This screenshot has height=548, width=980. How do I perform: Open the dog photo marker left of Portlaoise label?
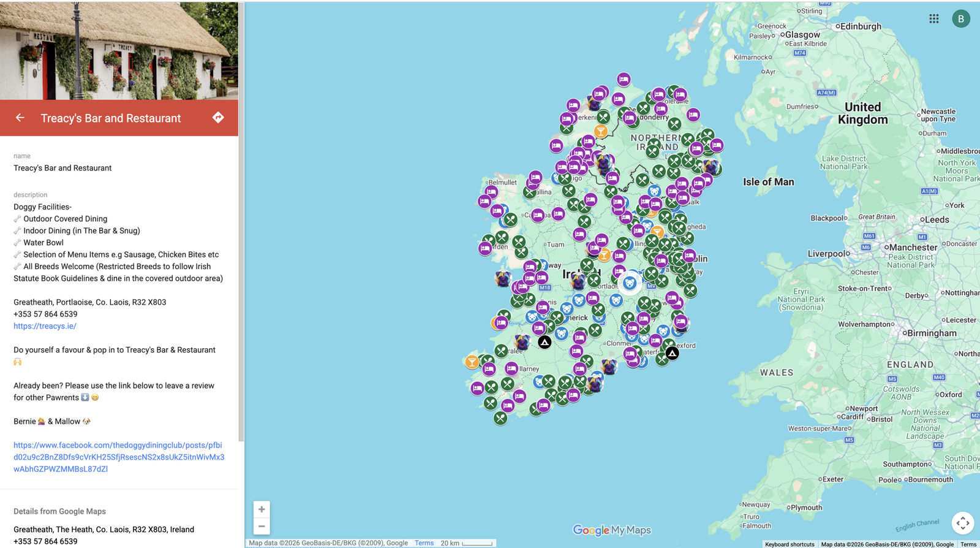click(x=578, y=281)
